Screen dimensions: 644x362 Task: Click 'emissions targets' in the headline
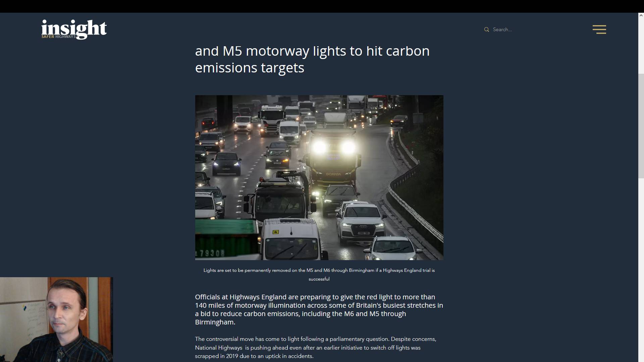click(250, 68)
